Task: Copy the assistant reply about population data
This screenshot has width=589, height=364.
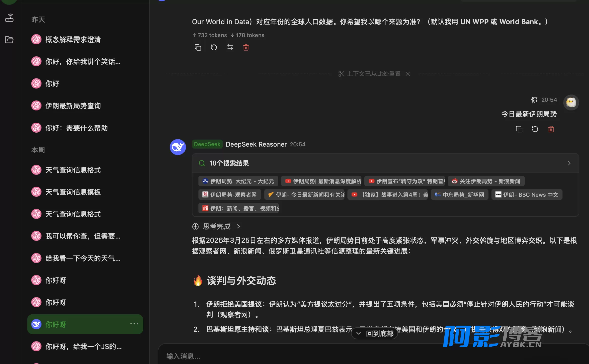Action: pyautogui.click(x=198, y=47)
